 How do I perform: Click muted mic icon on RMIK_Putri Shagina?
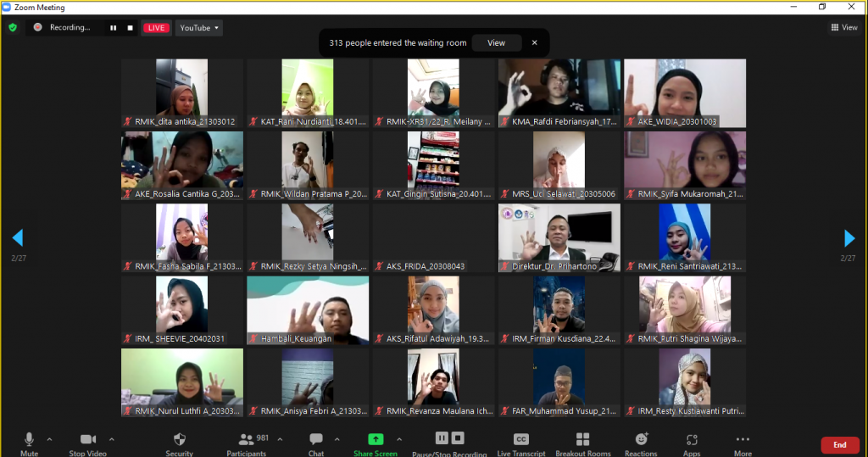point(630,338)
